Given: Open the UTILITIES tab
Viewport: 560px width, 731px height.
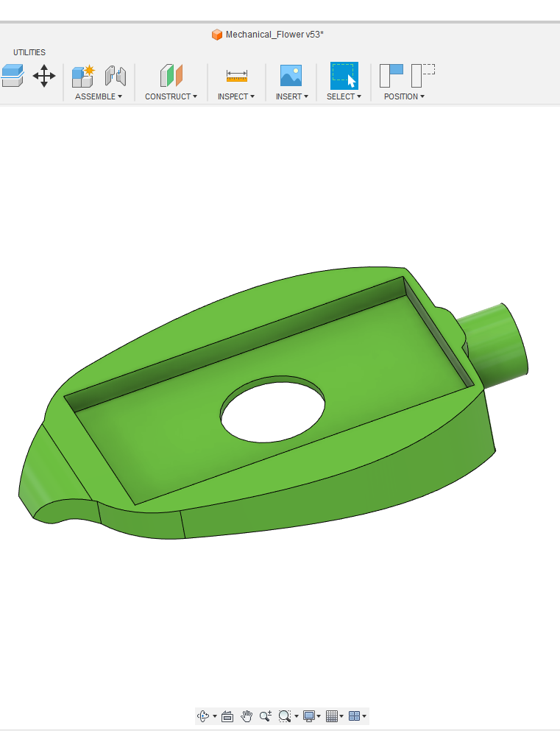Looking at the screenshot, I should tap(29, 52).
